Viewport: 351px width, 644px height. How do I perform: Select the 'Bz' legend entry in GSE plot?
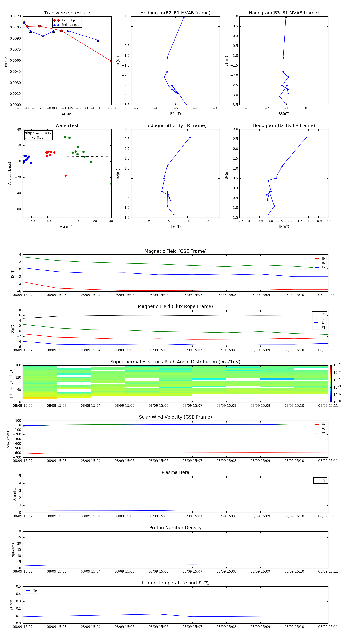click(x=320, y=267)
